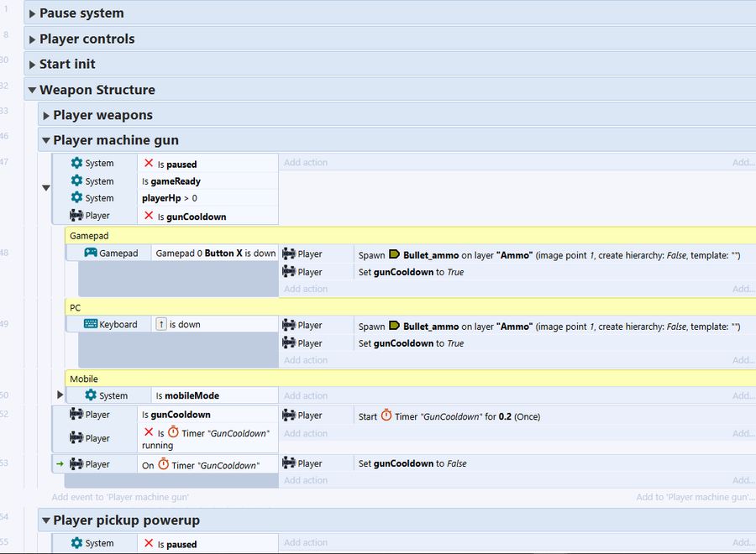Expand the Player weapons group
The height and width of the screenshot is (554, 756).
45,115
